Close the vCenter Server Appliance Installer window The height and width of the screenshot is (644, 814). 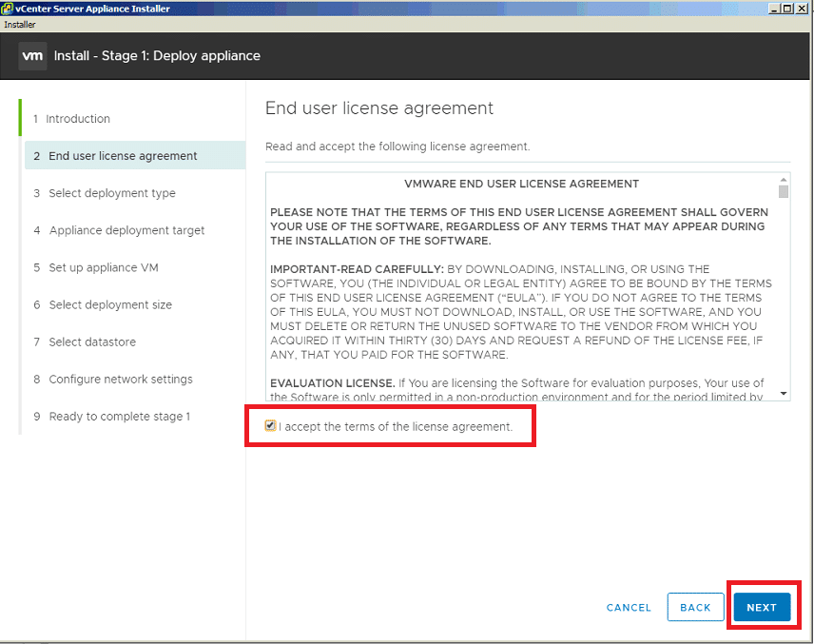coord(801,9)
